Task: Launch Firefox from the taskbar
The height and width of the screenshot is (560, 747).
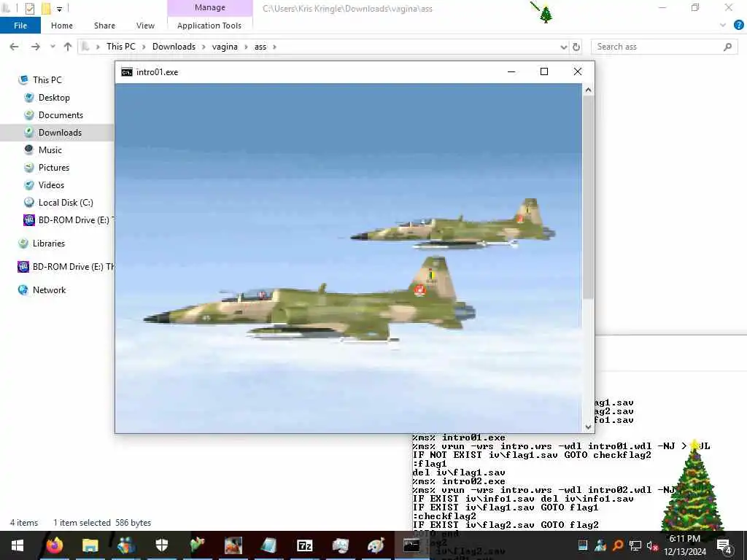Action: [54, 545]
